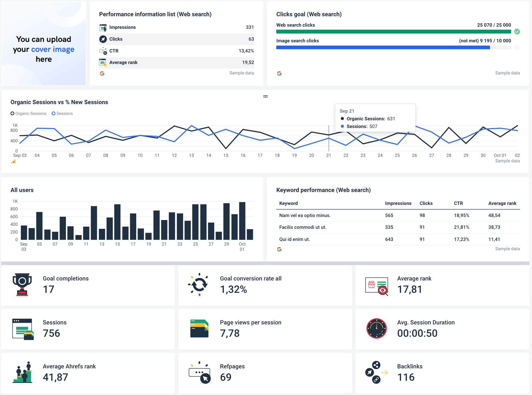Screen dimensions: 532x395
Task: Select the Impressions icon in the performance list
Action: 103,27
